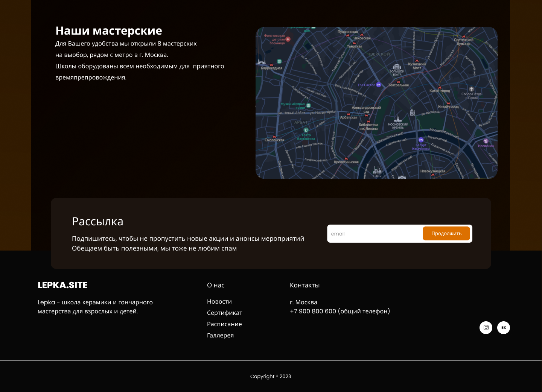Click the Moscow Kremlin landmark icon
Screen dimensions: 542x392
(x=398, y=119)
